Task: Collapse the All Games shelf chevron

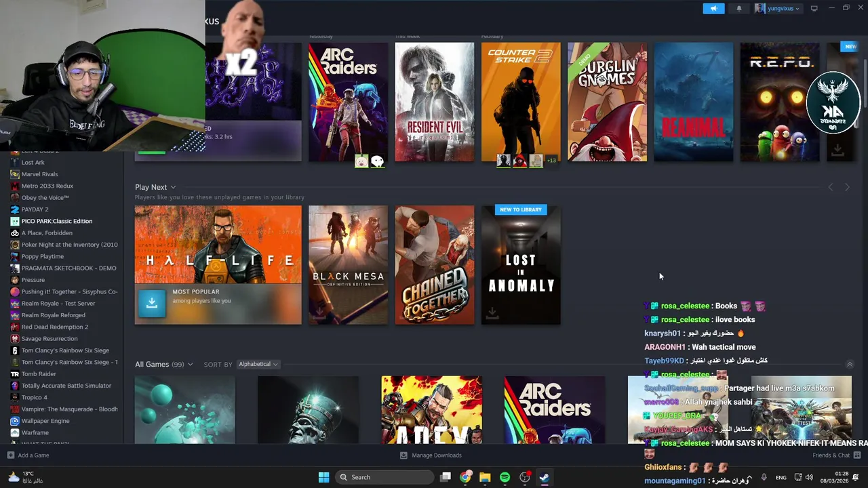Action: (x=849, y=364)
